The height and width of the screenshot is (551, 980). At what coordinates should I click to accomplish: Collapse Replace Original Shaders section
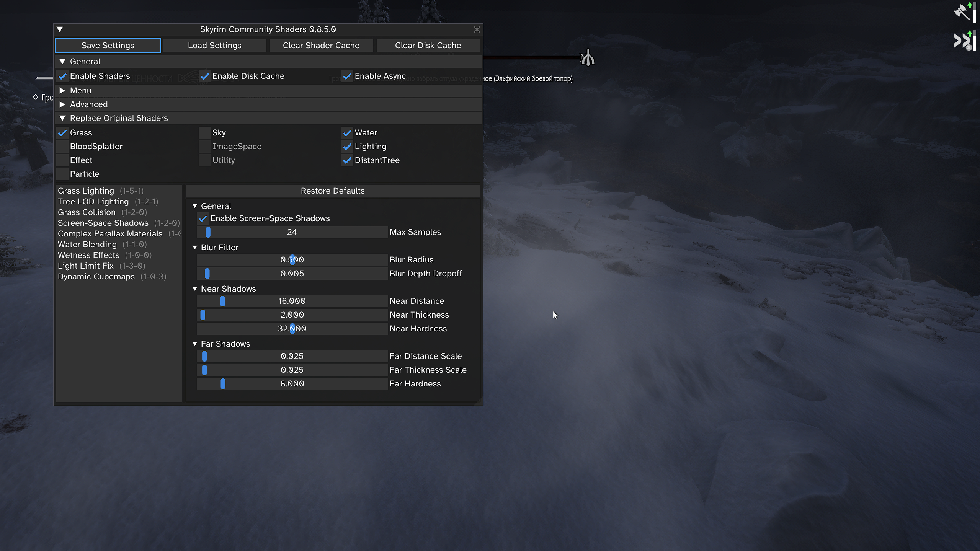coord(62,118)
